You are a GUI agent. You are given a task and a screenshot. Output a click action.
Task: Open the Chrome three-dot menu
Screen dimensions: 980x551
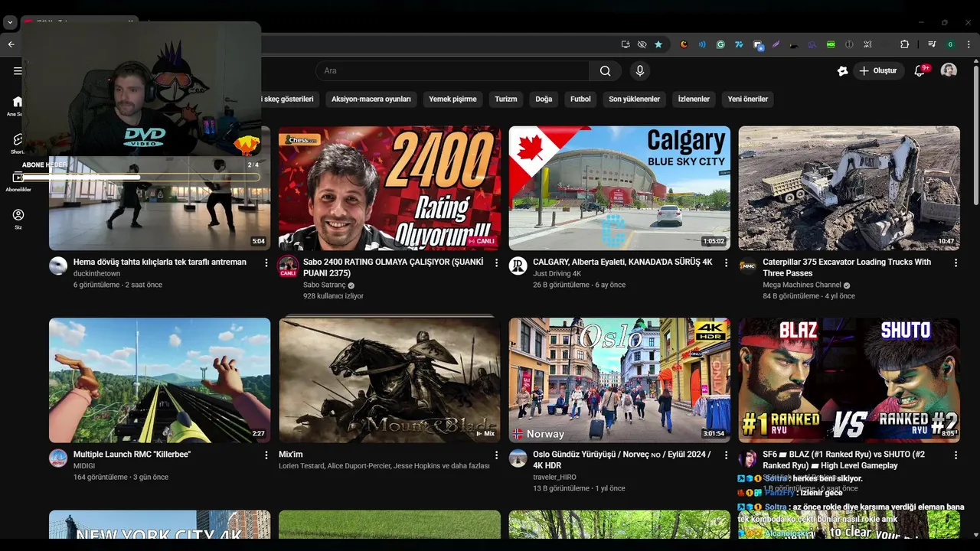click(x=969, y=44)
